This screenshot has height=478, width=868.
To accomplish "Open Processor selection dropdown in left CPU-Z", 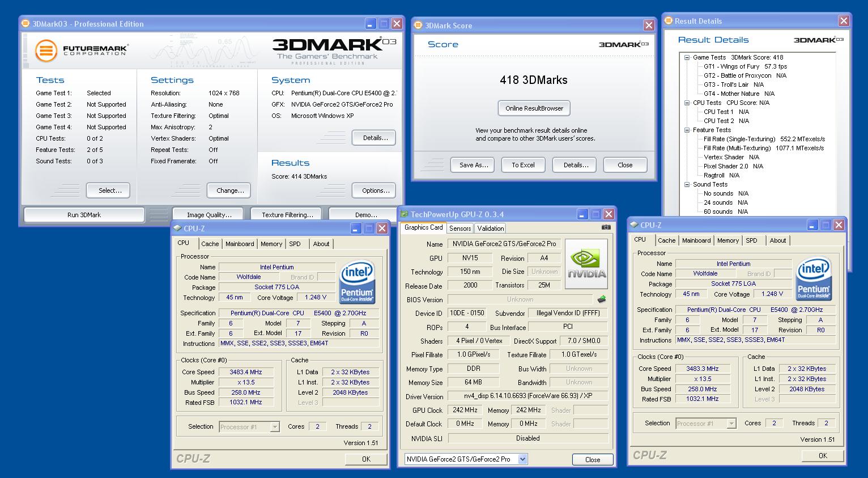I will (275, 427).
